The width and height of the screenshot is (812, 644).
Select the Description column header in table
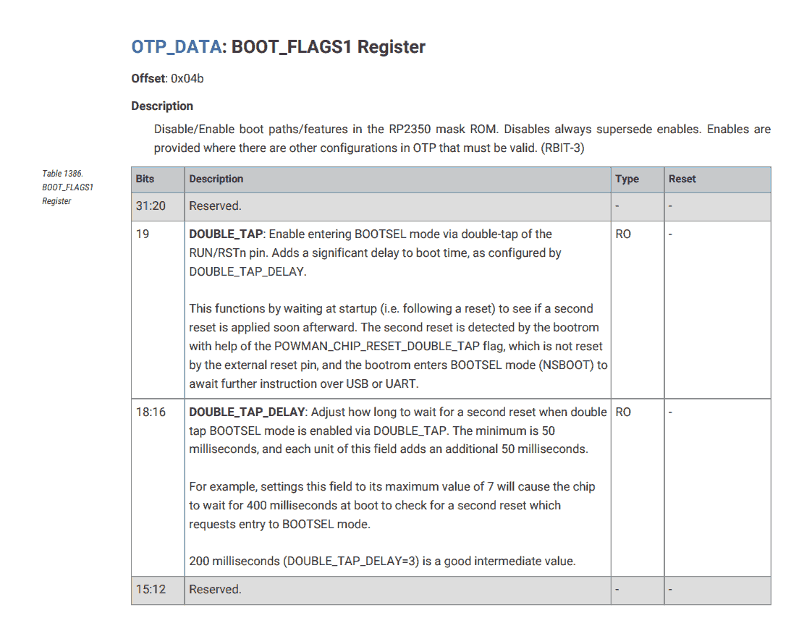pos(216,179)
